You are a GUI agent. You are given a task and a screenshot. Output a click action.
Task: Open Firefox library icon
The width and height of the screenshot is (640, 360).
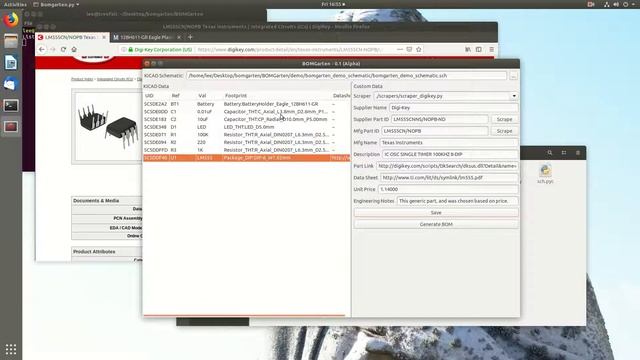(468, 49)
